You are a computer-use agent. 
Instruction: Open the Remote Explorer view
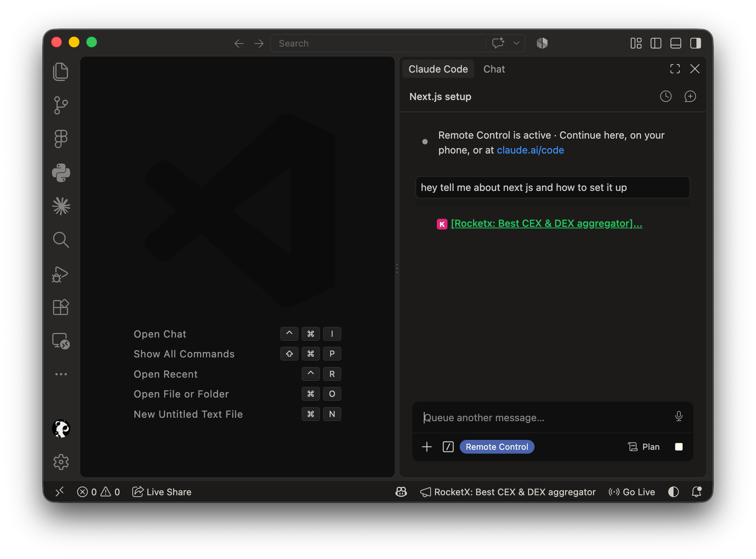(61, 341)
